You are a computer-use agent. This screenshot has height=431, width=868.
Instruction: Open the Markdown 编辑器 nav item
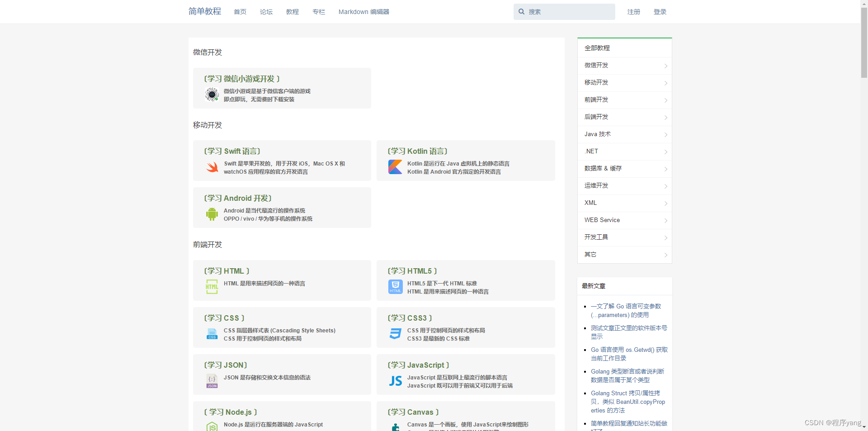click(364, 12)
